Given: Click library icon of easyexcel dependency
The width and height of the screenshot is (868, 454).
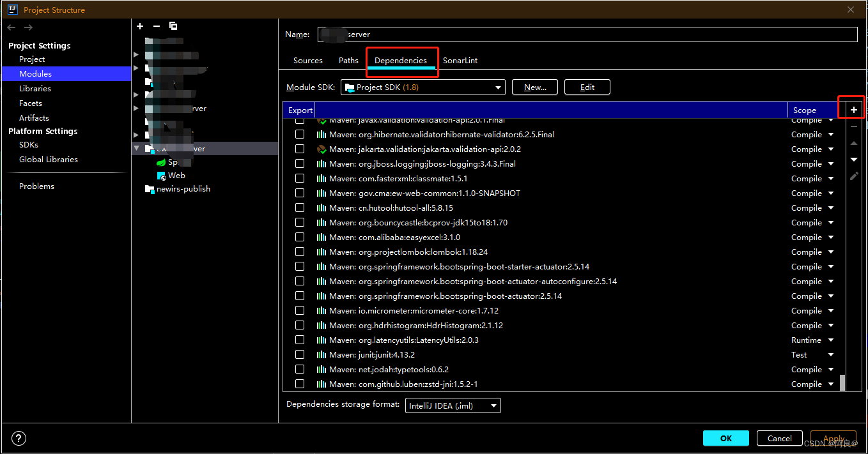Looking at the screenshot, I should pos(322,238).
